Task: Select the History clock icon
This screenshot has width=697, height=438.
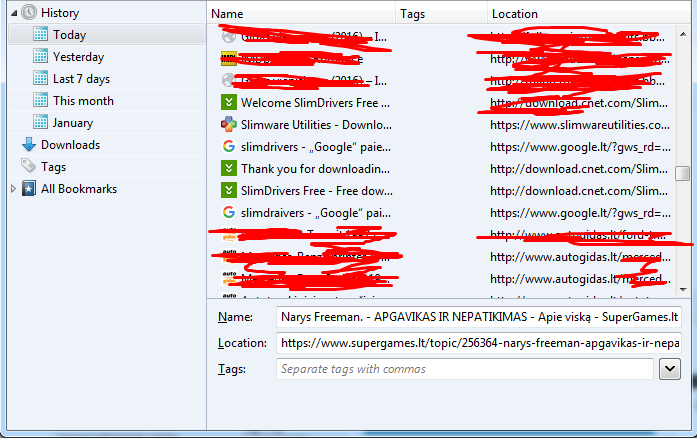Action: [29, 12]
